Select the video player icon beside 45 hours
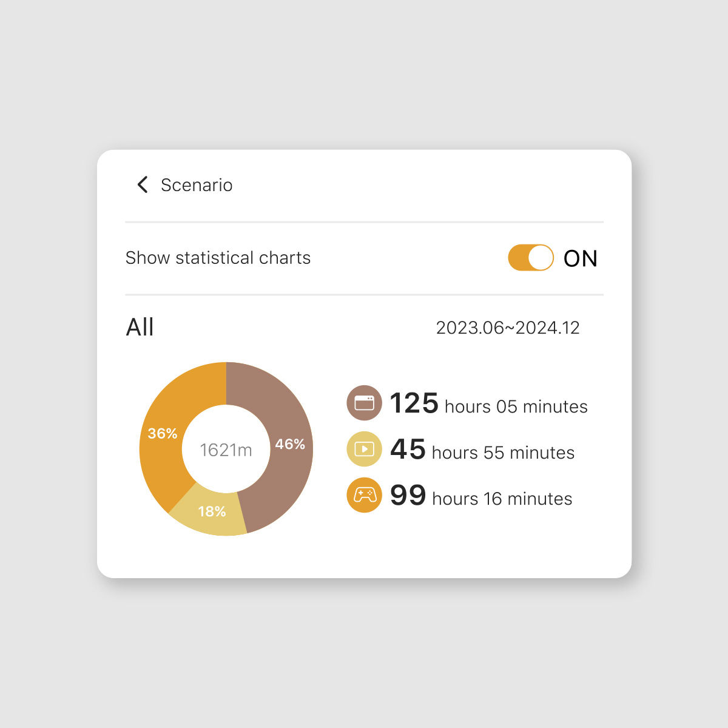 click(x=363, y=449)
